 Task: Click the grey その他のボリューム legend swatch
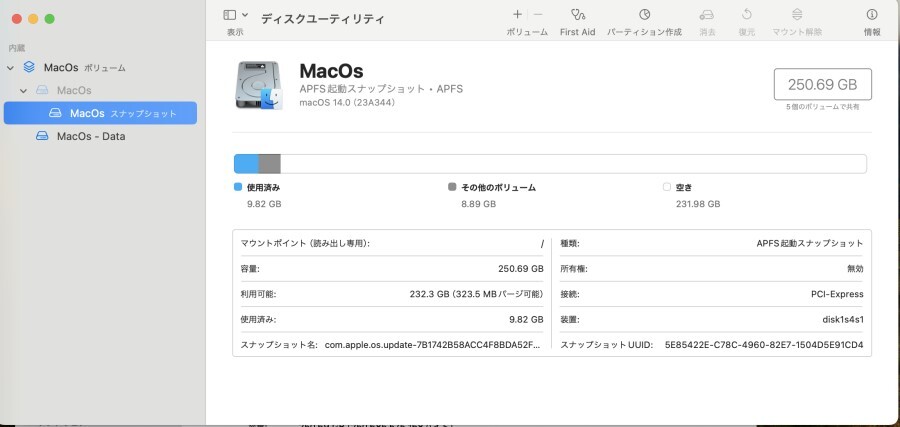pyautogui.click(x=452, y=187)
